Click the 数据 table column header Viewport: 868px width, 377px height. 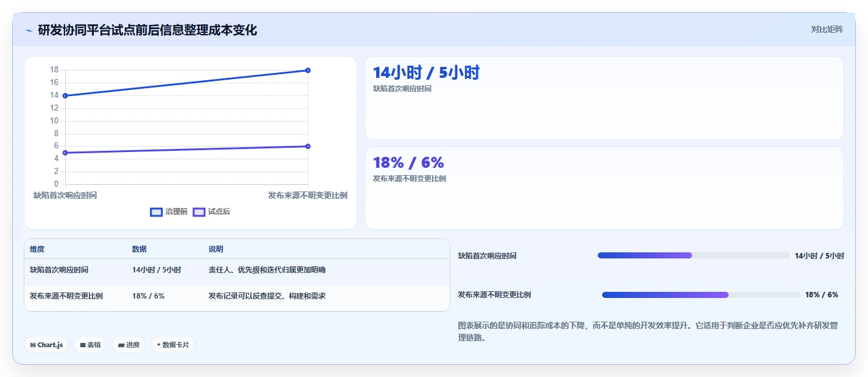click(x=139, y=249)
